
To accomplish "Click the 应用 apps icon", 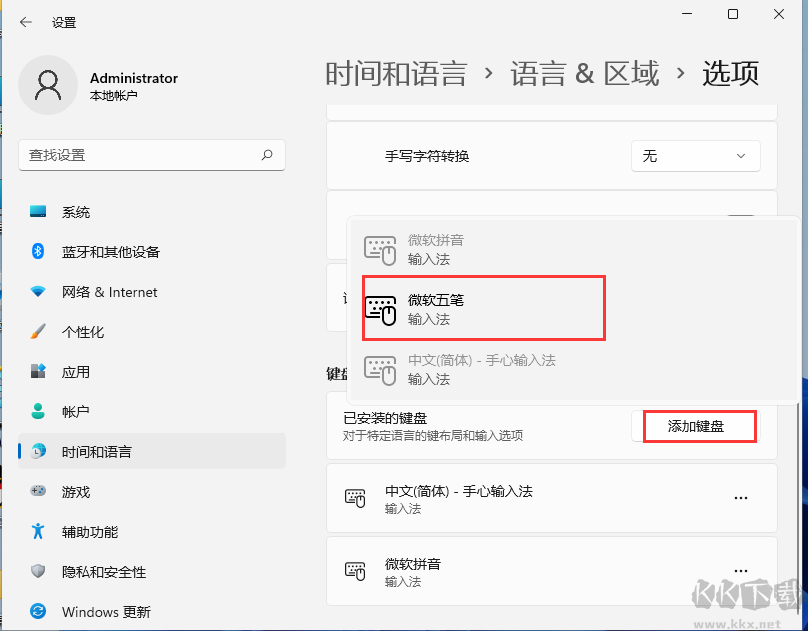I will [38, 371].
